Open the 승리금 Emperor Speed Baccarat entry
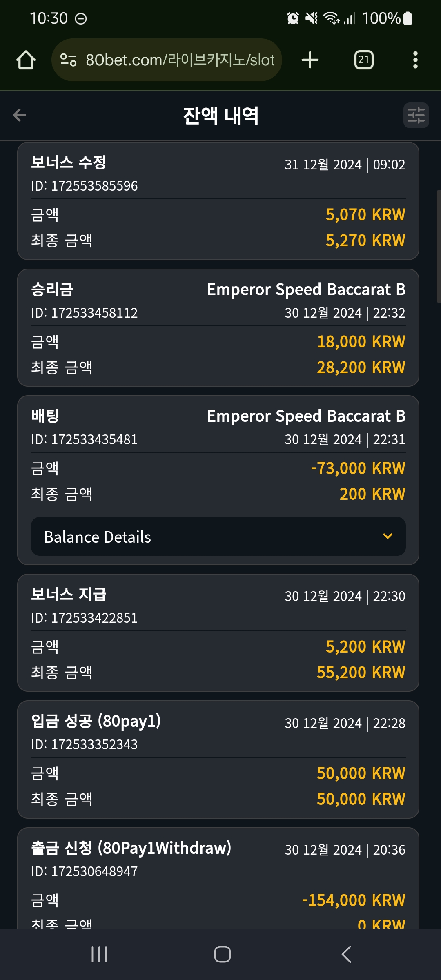Viewport: 441px width, 980px height. (x=218, y=328)
